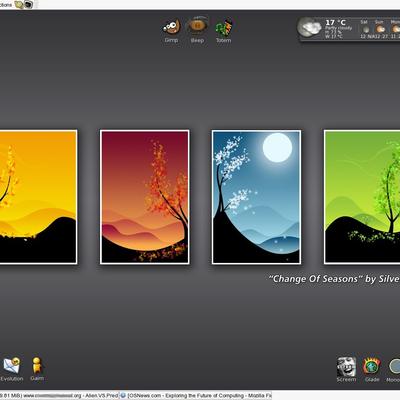Launch the Gaim messenger icon
Viewport: 400px width, 400px height.
pyautogui.click(x=37, y=365)
